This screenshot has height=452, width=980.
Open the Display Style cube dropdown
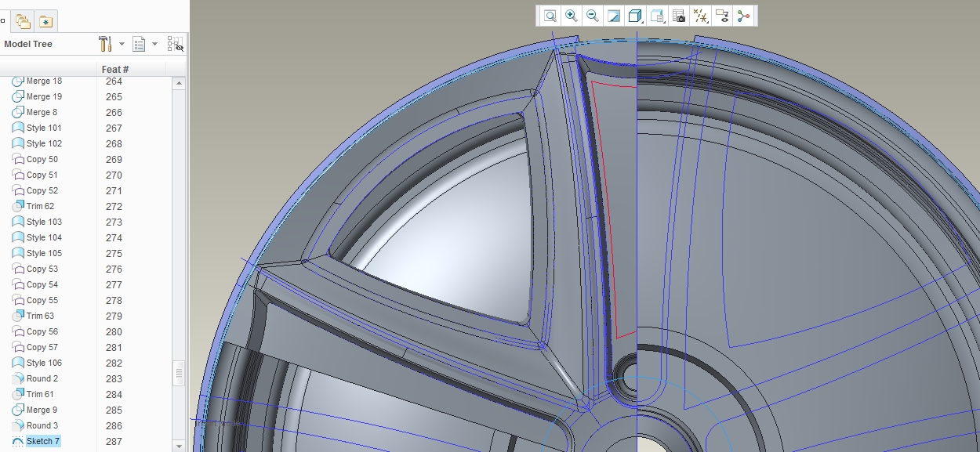click(x=636, y=16)
